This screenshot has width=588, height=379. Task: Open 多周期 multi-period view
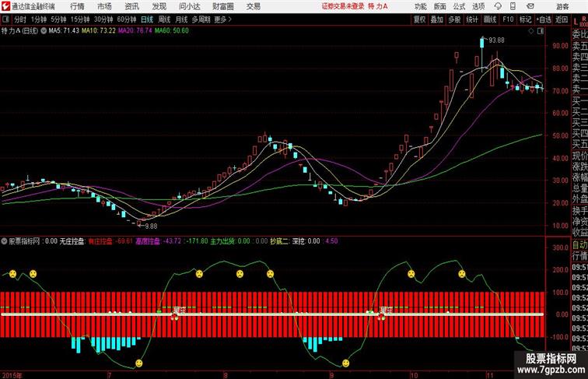pos(201,19)
